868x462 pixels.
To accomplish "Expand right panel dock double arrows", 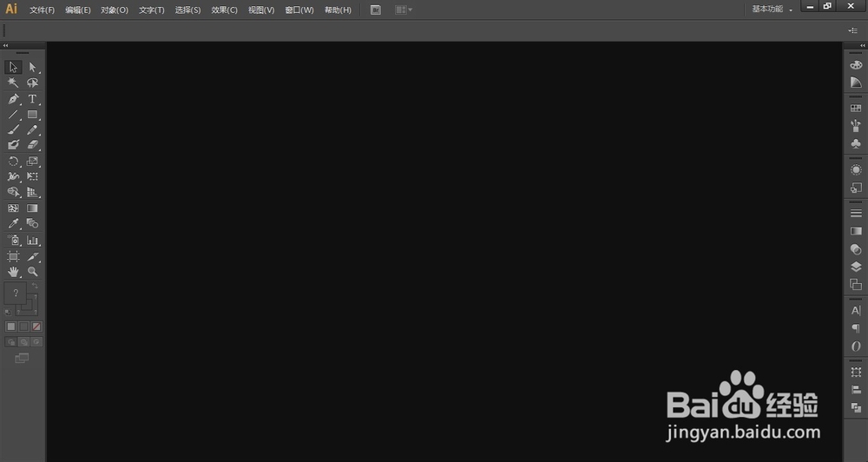I will pyautogui.click(x=863, y=45).
